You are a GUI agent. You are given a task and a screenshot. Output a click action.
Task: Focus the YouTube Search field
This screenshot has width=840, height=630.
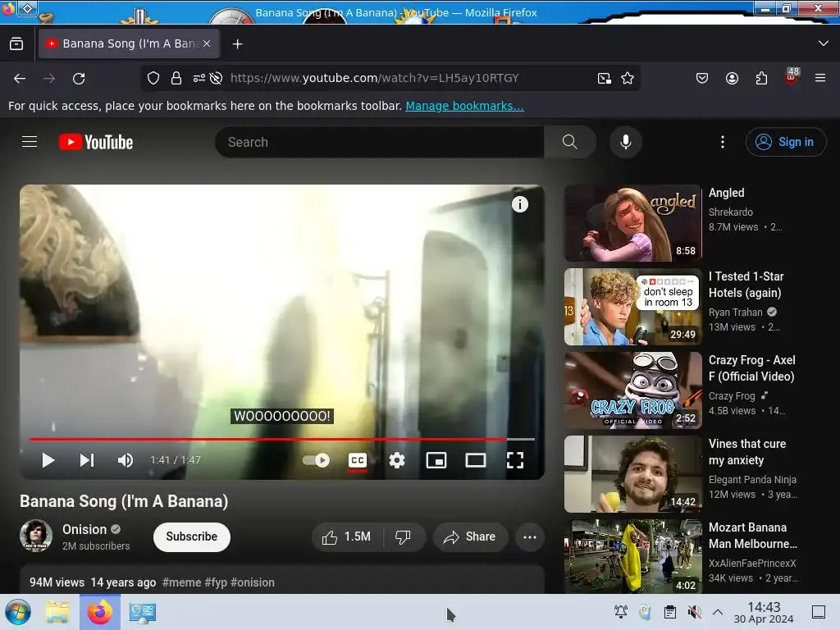[x=379, y=142]
